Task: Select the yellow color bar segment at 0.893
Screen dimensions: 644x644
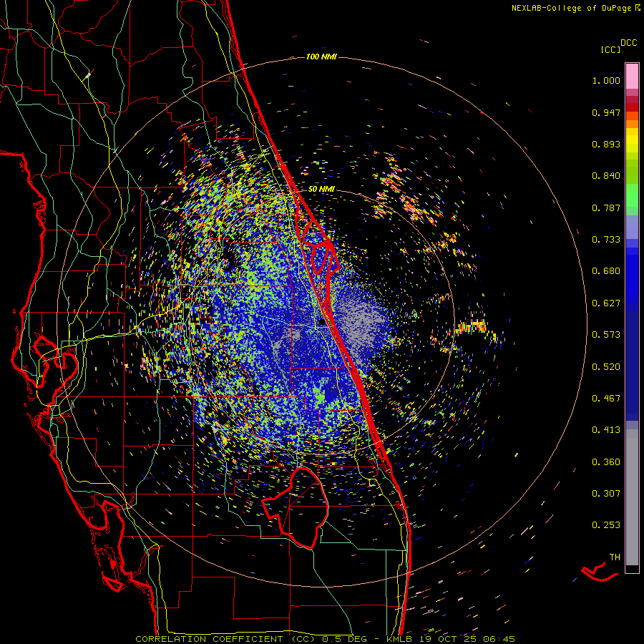Action: click(632, 144)
